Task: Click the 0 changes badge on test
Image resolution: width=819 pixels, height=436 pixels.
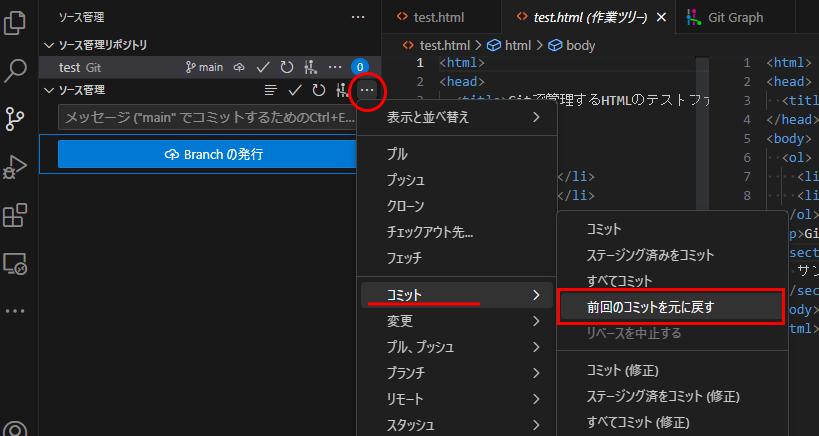Action: tap(360, 67)
